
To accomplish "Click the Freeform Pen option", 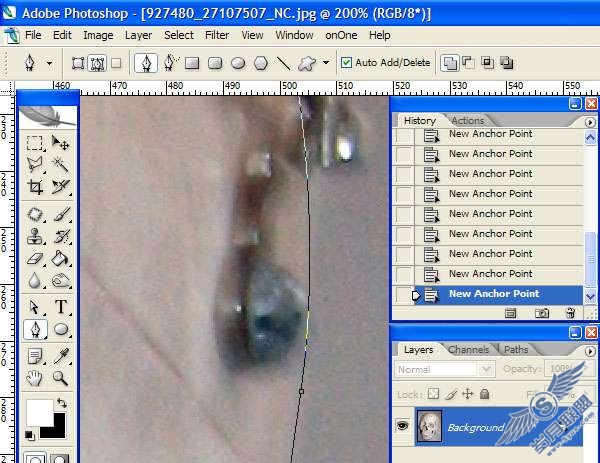I will point(170,63).
